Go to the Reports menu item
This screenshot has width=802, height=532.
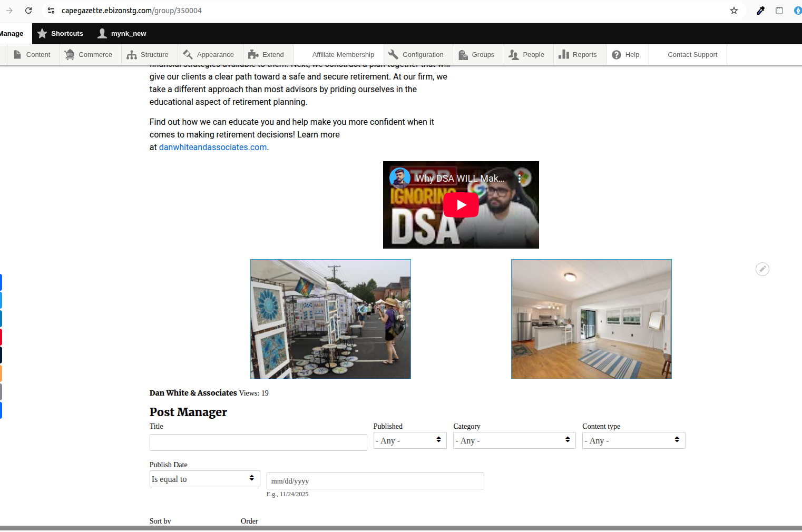(x=578, y=55)
